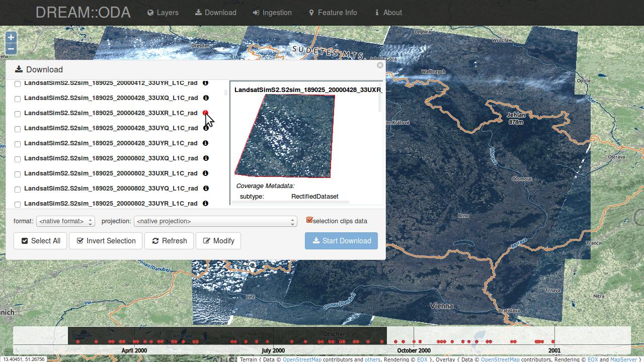Click 'RectifiedDataset' subtype value
The height and width of the screenshot is (362, 644).
[x=315, y=197]
